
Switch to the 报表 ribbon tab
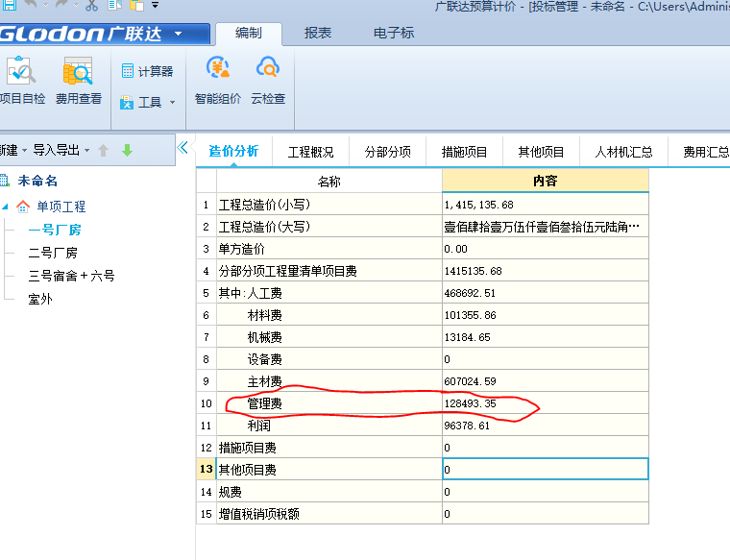(x=318, y=33)
